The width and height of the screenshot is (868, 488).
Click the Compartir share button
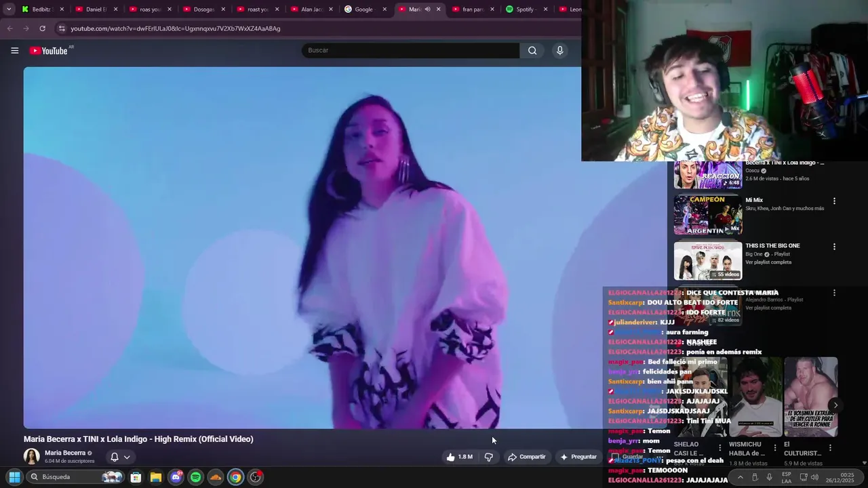(526, 457)
